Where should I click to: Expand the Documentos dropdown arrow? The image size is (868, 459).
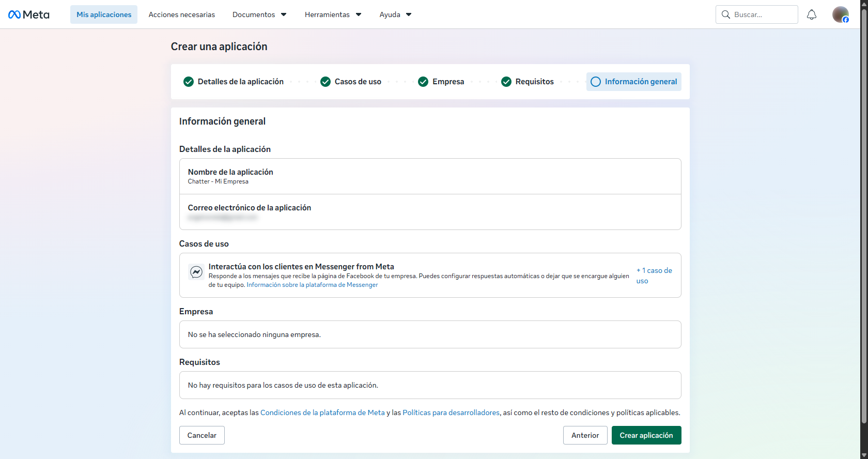tap(284, 14)
